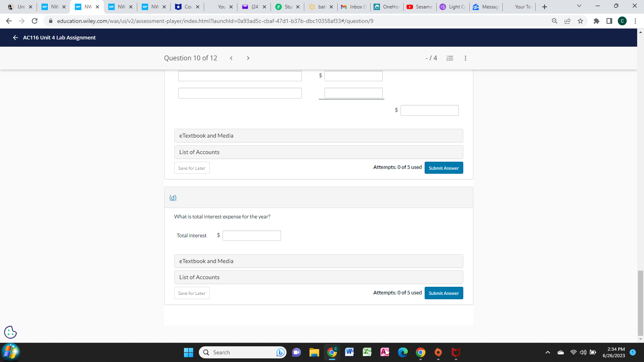Open Microsoft Word from the taskbar
The height and width of the screenshot is (362, 644).
pyautogui.click(x=349, y=352)
